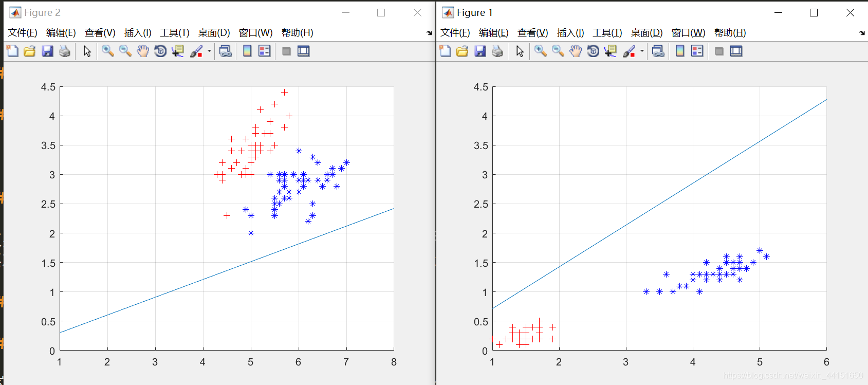Click Link Plot icon in Figure 1
Screen dimensions: 868x385
click(658, 51)
